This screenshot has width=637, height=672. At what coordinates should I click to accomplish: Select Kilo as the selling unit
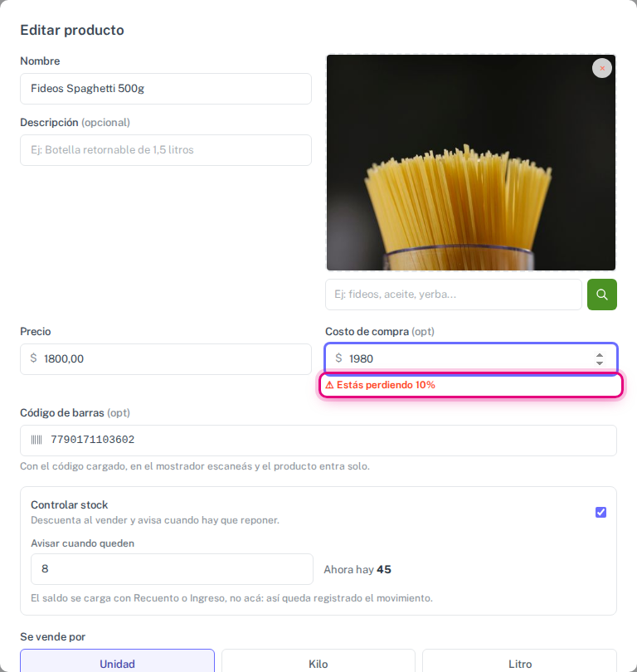pos(318,660)
